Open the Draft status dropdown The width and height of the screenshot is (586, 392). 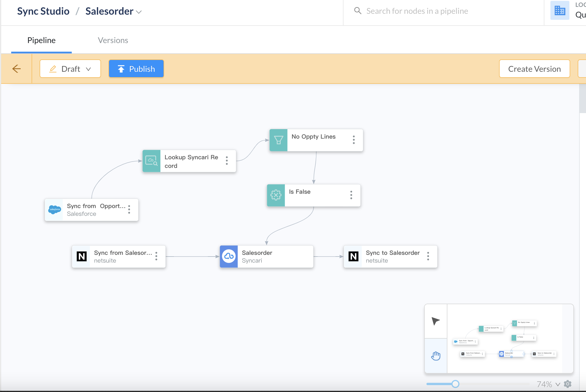tap(70, 69)
